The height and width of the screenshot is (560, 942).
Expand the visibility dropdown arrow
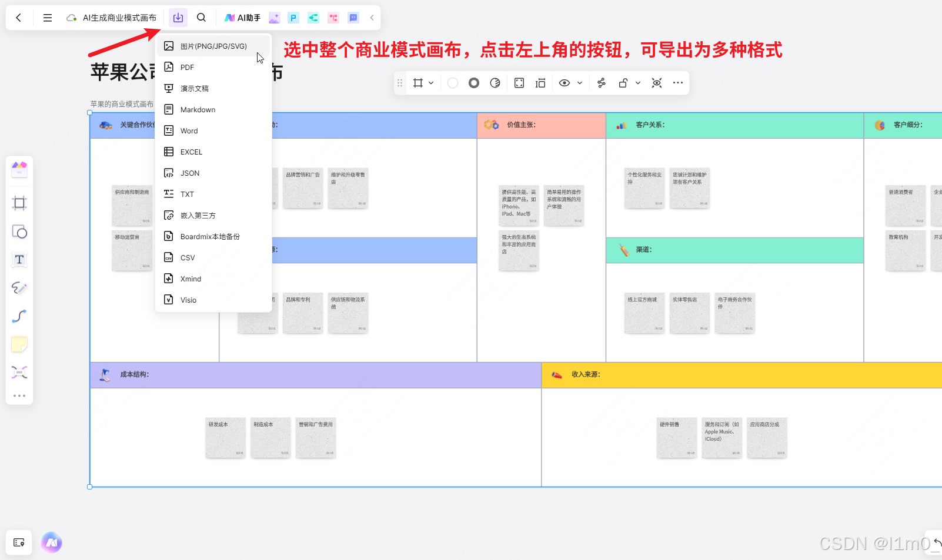(x=580, y=83)
